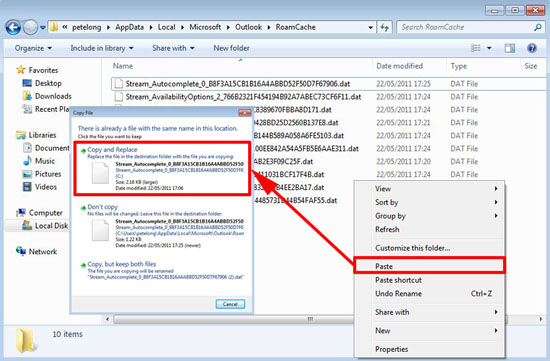550x361 pixels.
Task: Open Share with toolbar dropdown
Action: click(173, 48)
